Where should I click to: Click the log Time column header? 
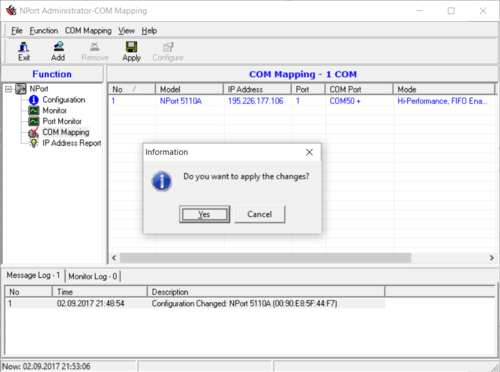(100, 292)
